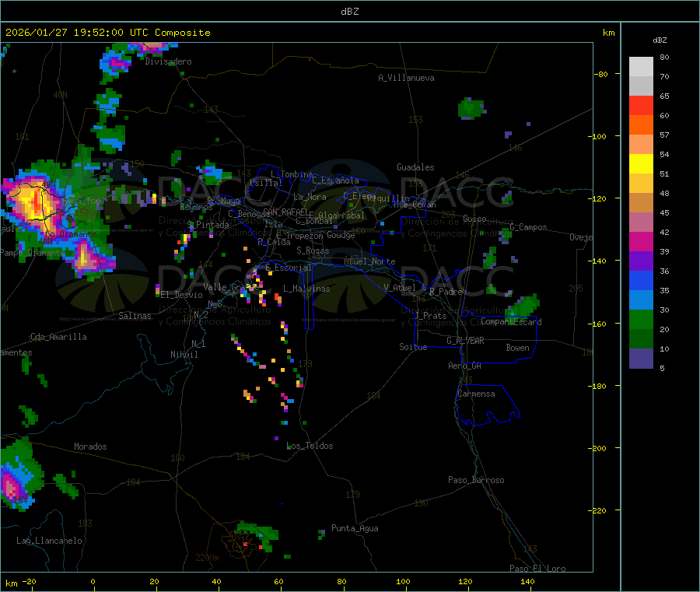700x592 pixels.
Task: Select the Cda_Amarilla label
Action: (58, 337)
